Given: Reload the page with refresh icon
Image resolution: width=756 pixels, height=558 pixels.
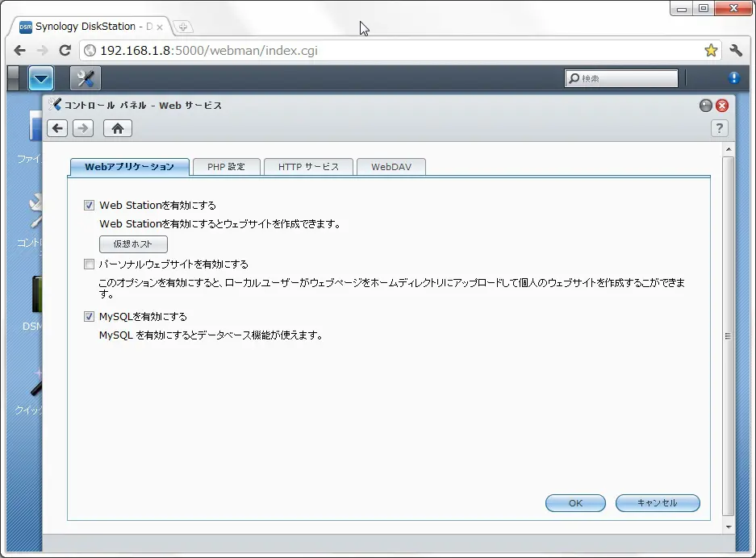Looking at the screenshot, I should (65, 50).
